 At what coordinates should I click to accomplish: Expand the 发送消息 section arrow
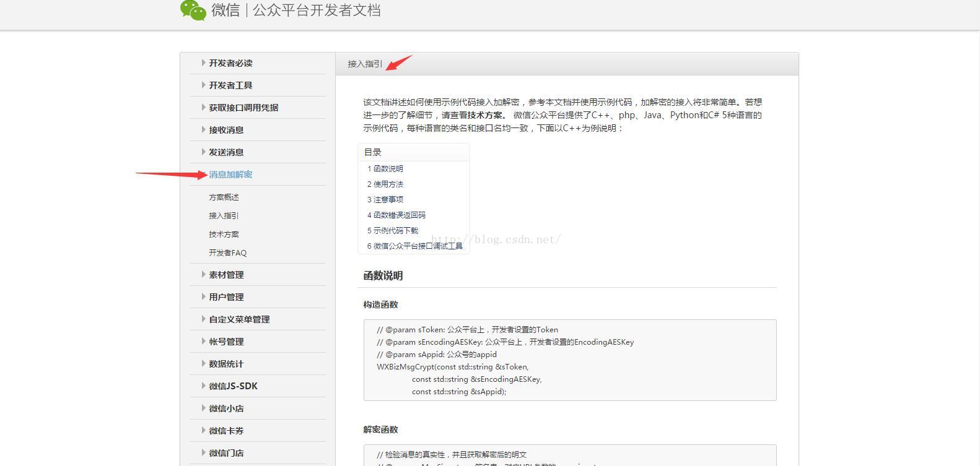(x=203, y=152)
